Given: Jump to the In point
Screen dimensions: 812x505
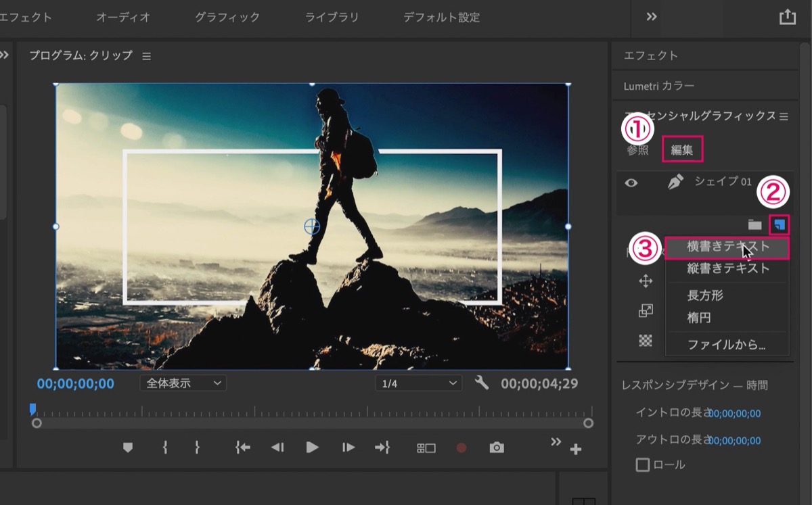Looking at the screenshot, I should pos(242,448).
